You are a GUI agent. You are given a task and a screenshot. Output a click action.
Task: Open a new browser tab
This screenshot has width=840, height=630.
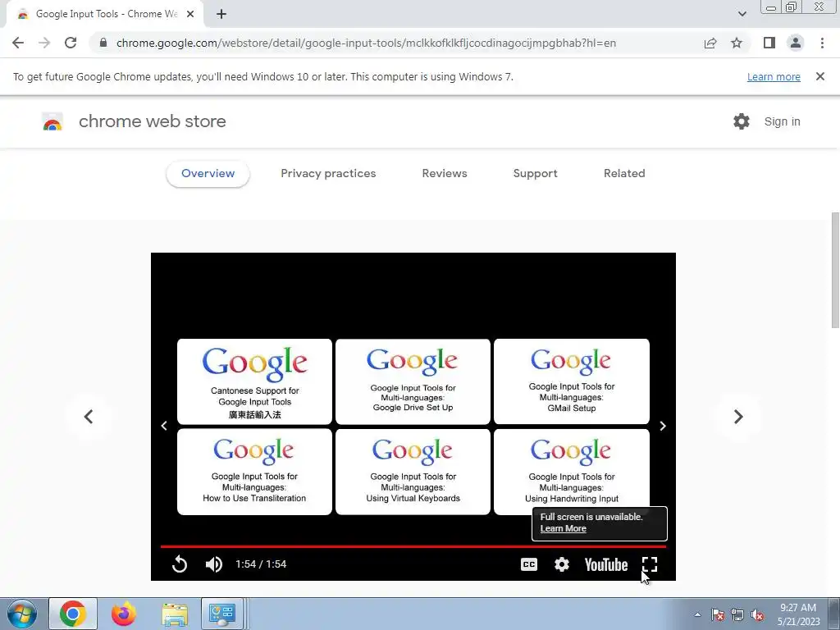pos(221,14)
